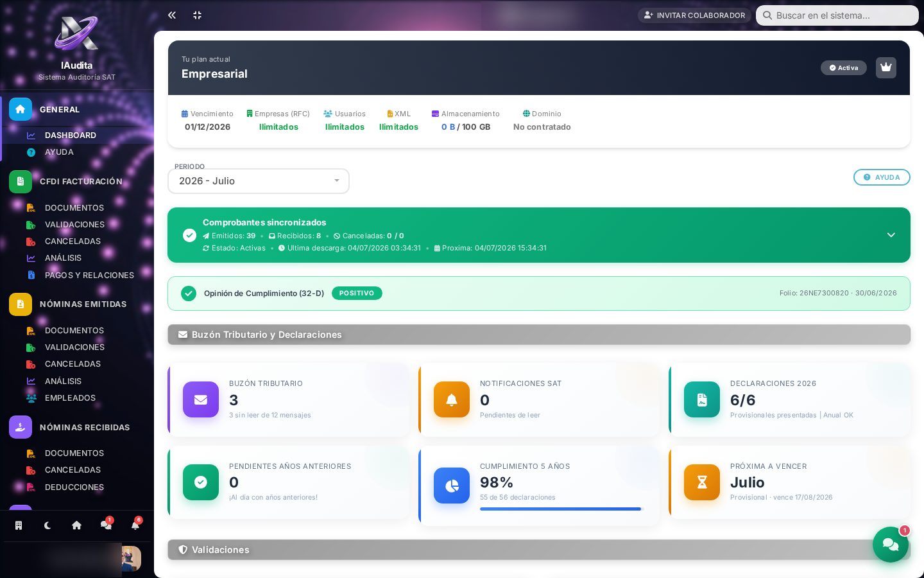Click Empresarial plan name
This screenshot has height=578, width=924.
(214, 74)
